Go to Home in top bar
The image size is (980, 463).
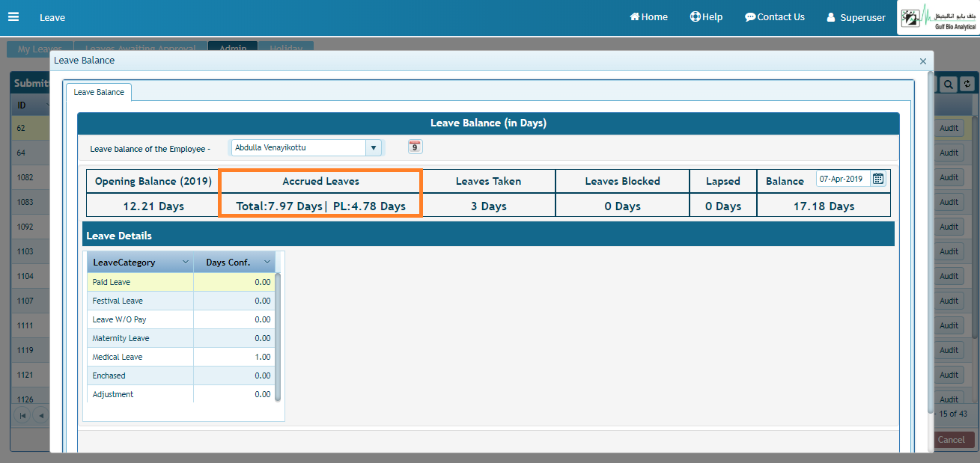click(x=648, y=16)
